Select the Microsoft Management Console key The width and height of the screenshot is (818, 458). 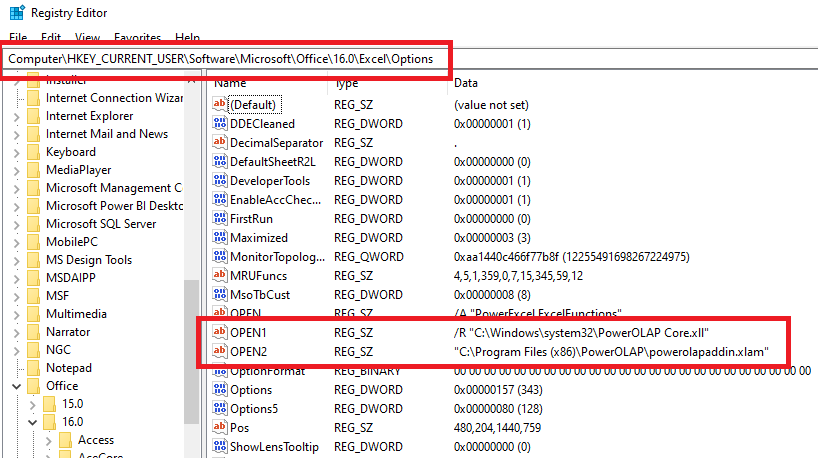pyautogui.click(x=114, y=188)
